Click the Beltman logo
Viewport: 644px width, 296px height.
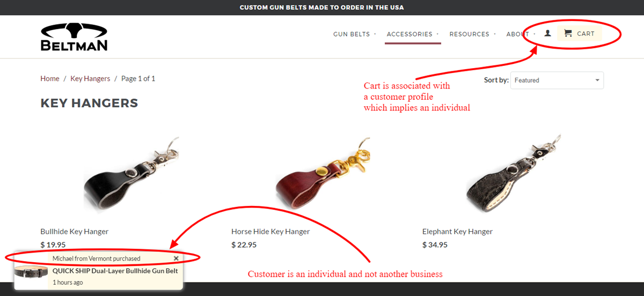pyautogui.click(x=74, y=37)
